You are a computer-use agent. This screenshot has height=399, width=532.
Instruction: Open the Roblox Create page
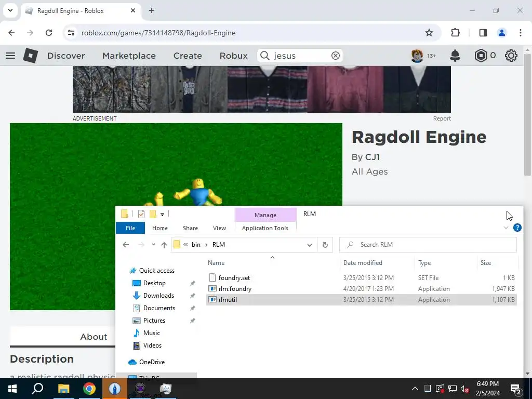point(188,56)
